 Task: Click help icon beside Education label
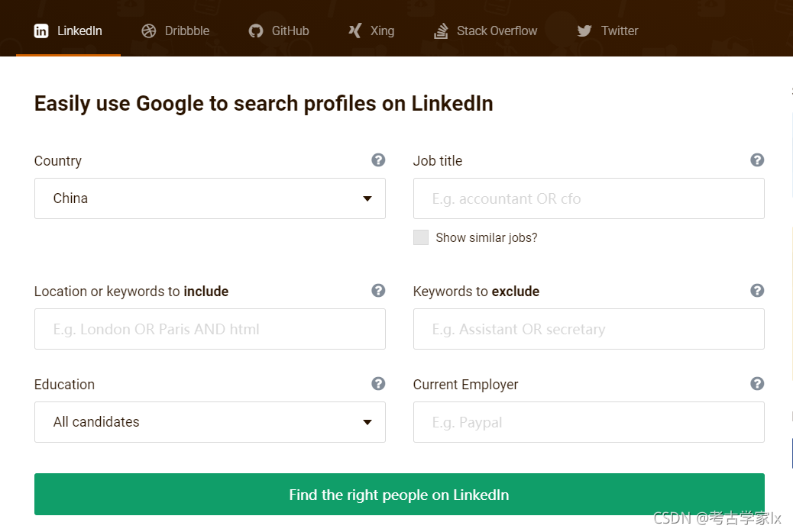[378, 383]
